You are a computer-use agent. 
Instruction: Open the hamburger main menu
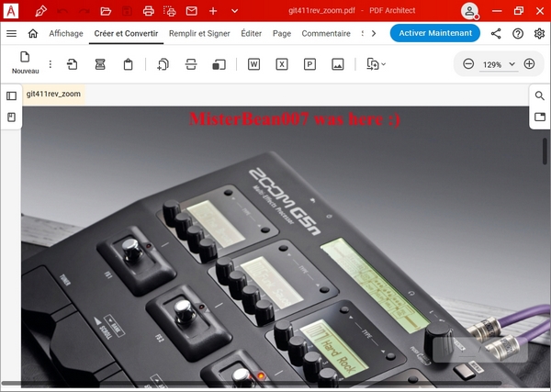tap(12, 33)
